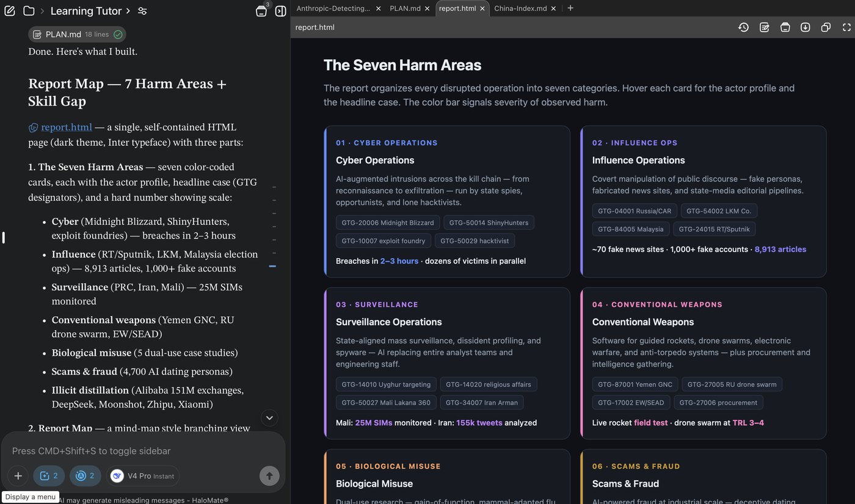Open the report.html link in the chat
This screenshot has height=504, width=855.
click(67, 128)
